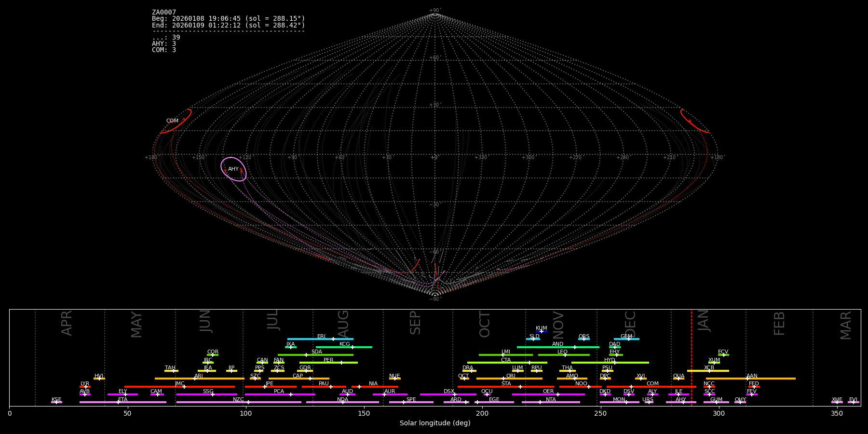Click the peak marker on the ORI bar
This screenshot has height=434, width=868.
503,379
